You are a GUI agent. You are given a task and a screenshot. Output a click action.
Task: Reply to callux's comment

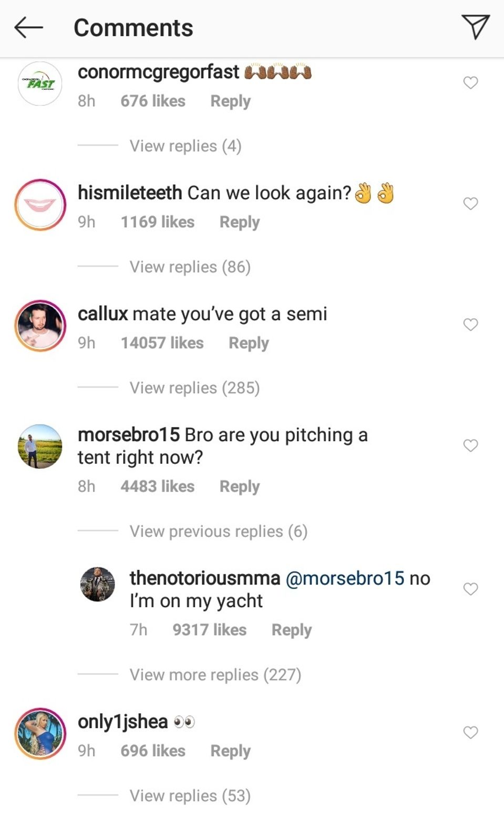pyautogui.click(x=249, y=343)
